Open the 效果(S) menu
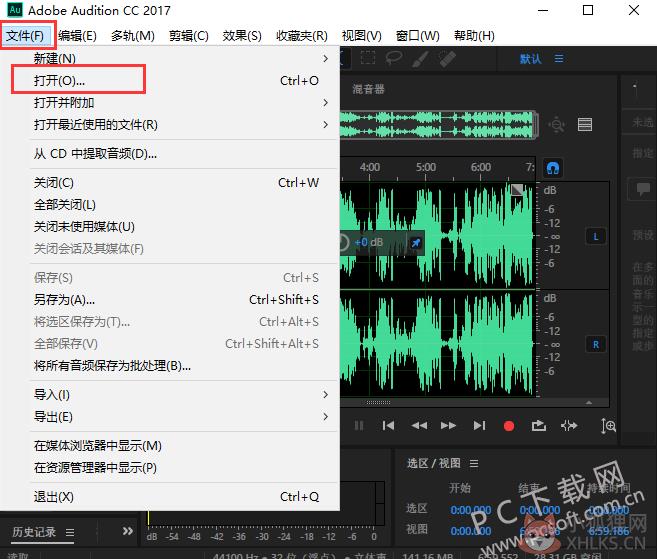Viewport: 657px width, 559px height. click(242, 36)
